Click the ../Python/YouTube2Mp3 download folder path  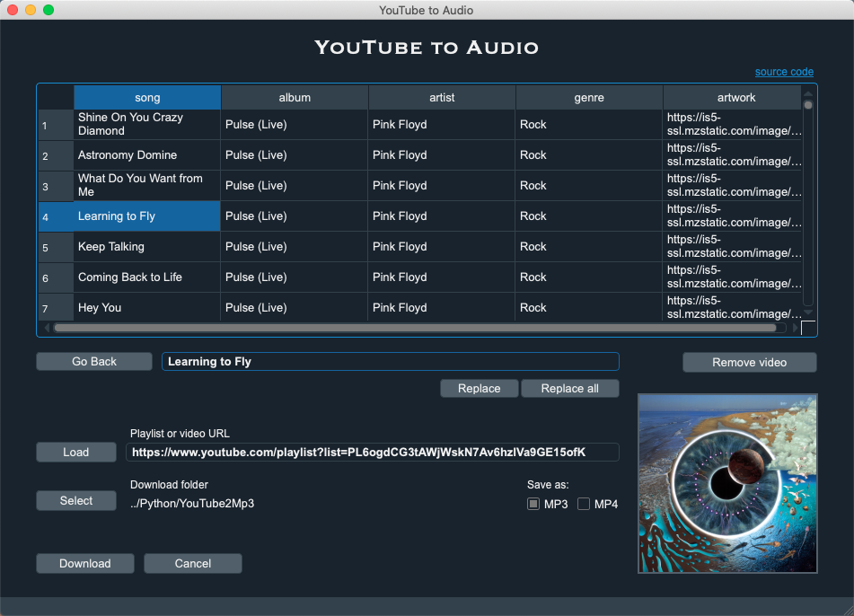192,503
